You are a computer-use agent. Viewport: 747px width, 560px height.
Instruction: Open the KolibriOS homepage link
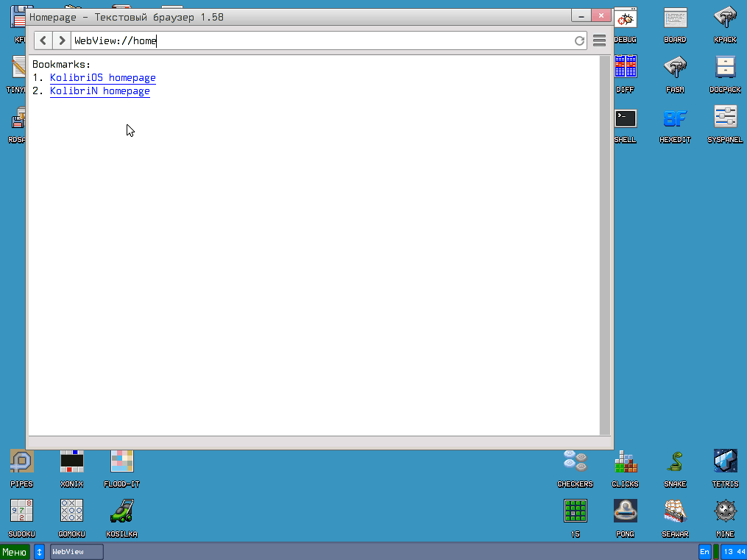pos(102,77)
